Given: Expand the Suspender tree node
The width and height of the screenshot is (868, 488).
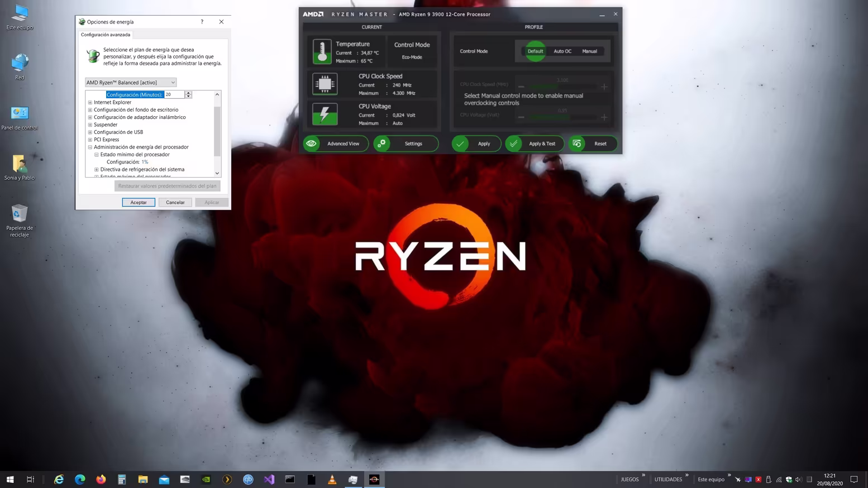Looking at the screenshot, I should coord(90,125).
